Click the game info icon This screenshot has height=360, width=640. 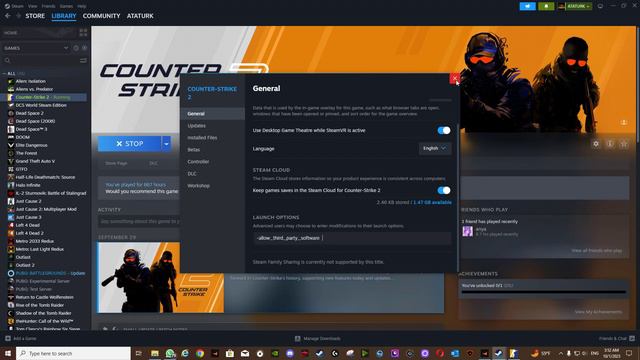tap(610, 144)
